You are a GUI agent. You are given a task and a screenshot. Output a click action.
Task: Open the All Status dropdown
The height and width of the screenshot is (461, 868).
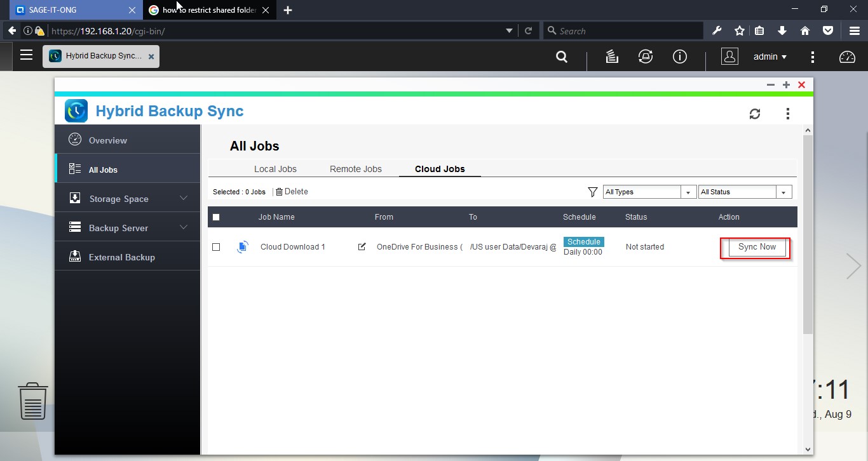[744, 192]
